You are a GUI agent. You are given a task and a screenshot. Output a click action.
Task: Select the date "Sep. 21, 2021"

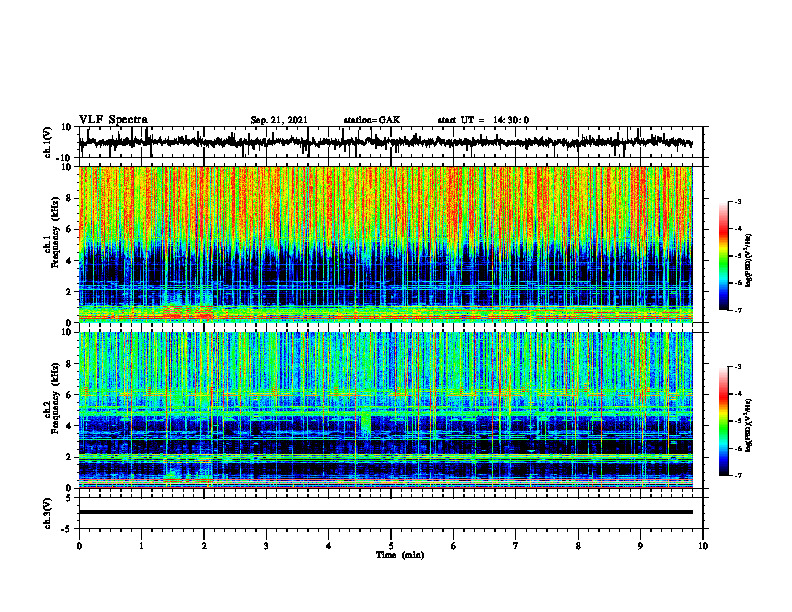coord(279,120)
